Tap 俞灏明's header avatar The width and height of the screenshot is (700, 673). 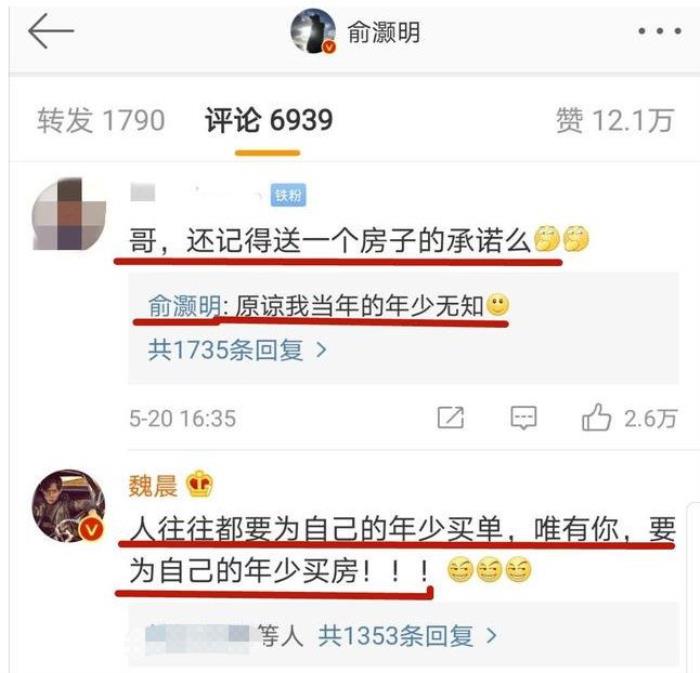313,31
